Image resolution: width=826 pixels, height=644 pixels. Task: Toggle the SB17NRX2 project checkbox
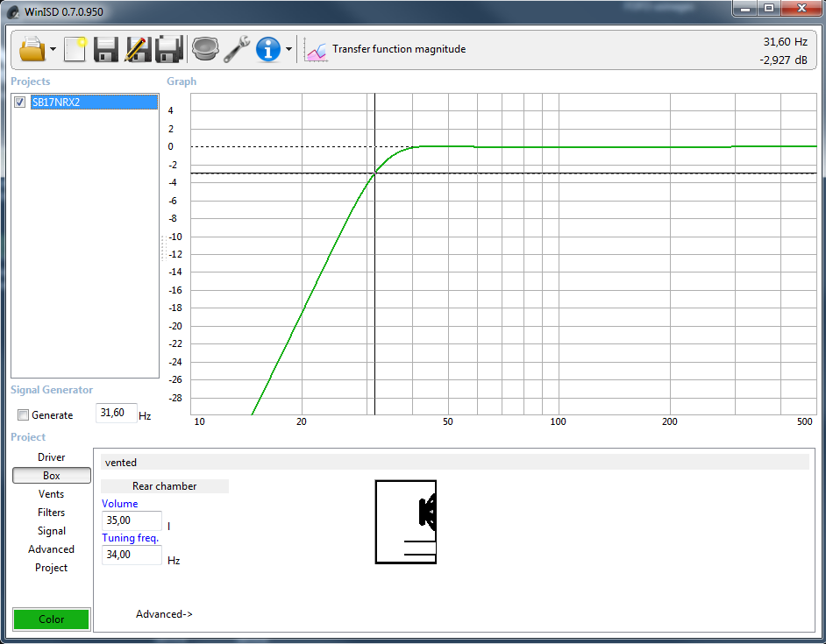[x=20, y=103]
